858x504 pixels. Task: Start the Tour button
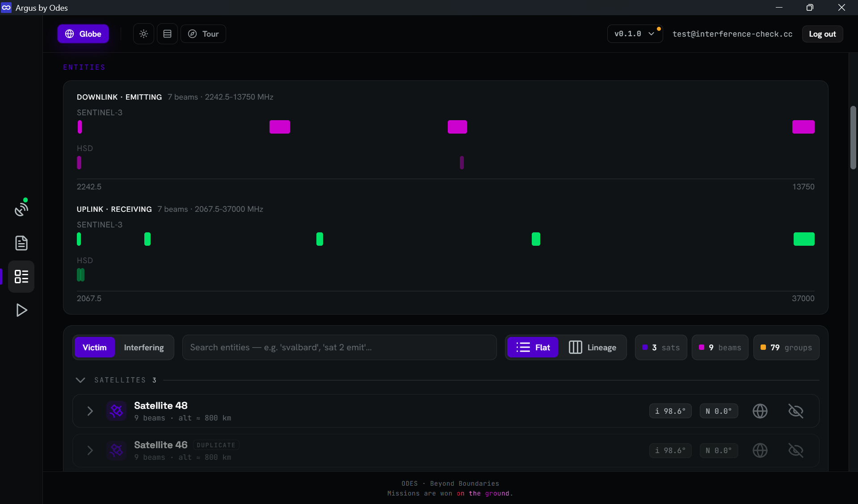click(203, 34)
